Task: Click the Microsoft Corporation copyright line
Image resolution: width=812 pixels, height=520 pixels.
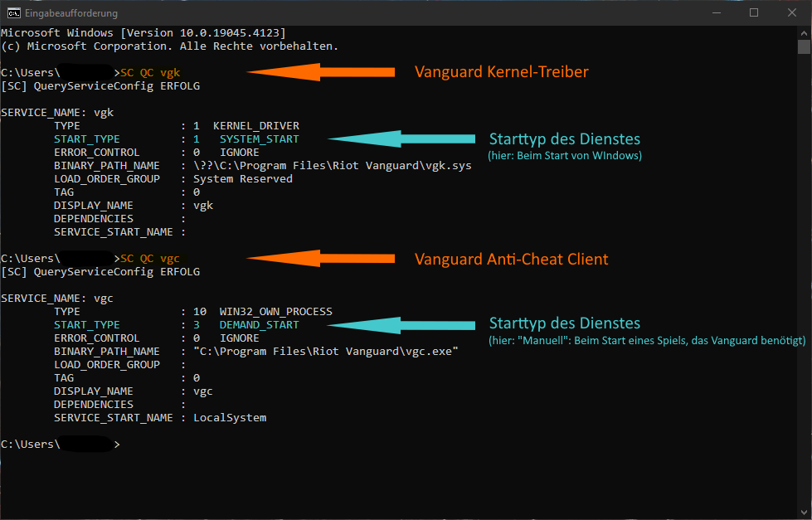Action: (169, 46)
